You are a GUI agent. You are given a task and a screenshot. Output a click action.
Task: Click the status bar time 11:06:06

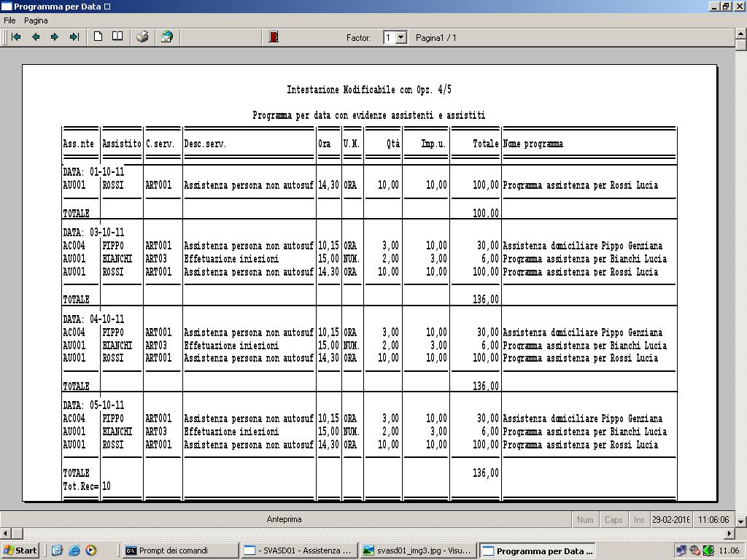pos(713,519)
